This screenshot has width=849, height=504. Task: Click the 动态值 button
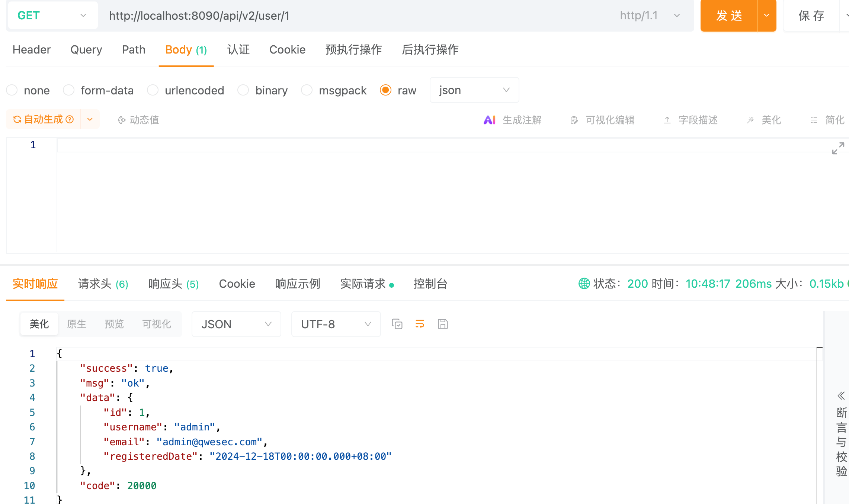(x=138, y=120)
